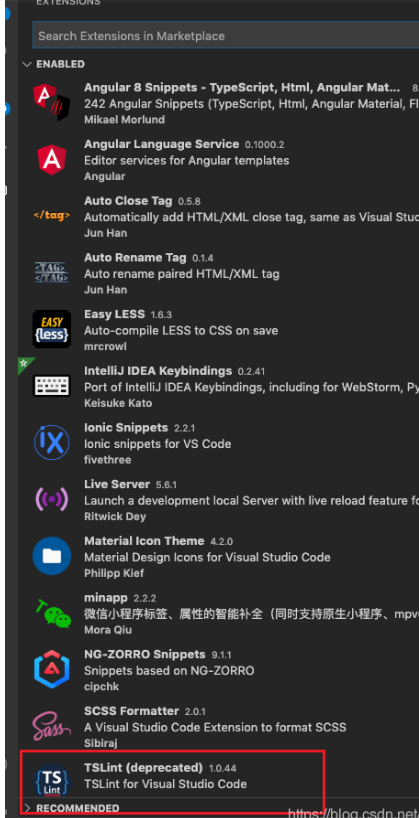Click the Ionic Snippets blue icon
The width and height of the screenshot is (419, 818).
(x=52, y=442)
